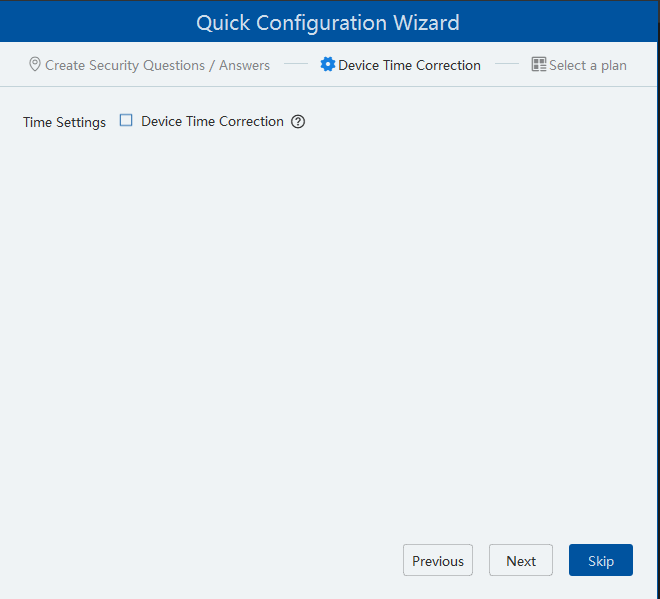The image size is (660, 599).
Task: Click the location pin icon for Security Questions
Action: point(35,65)
